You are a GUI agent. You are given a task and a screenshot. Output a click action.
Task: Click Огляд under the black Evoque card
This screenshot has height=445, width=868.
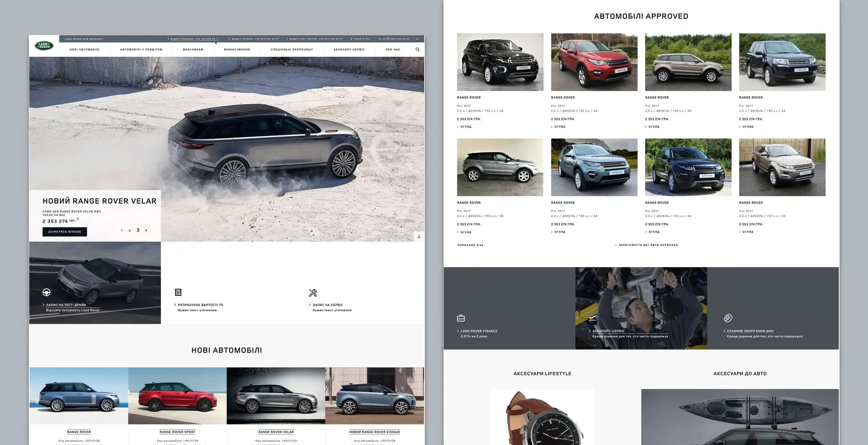pyautogui.click(x=464, y=127)
